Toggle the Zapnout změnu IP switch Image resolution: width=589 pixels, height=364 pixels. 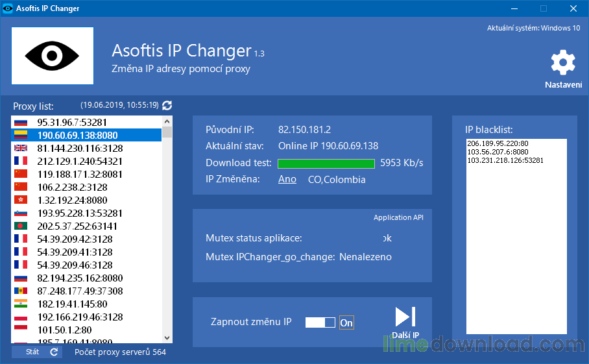click(320, 322)
